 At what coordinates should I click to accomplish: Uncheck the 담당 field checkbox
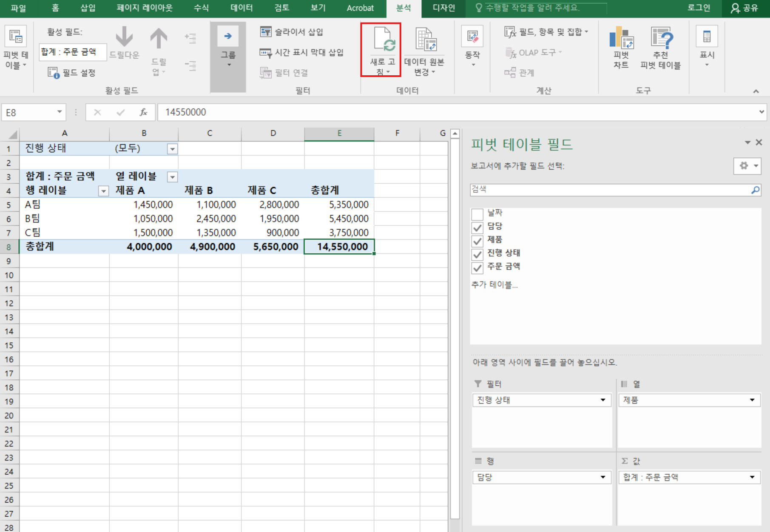(477, 228)
